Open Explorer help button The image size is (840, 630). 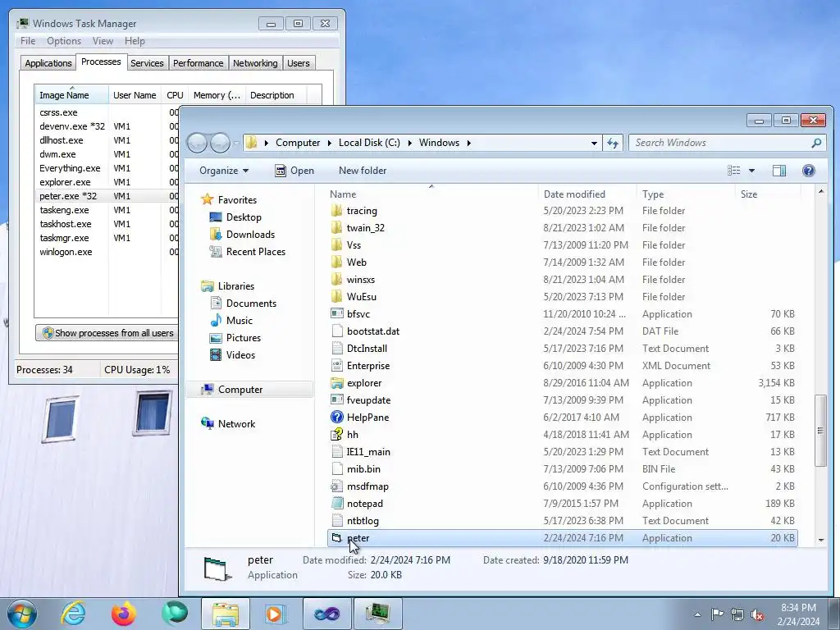tap(808, 171)
